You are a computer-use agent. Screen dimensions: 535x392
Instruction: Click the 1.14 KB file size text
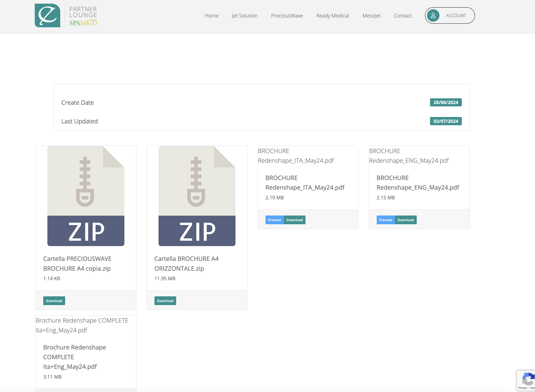[51, 279]
